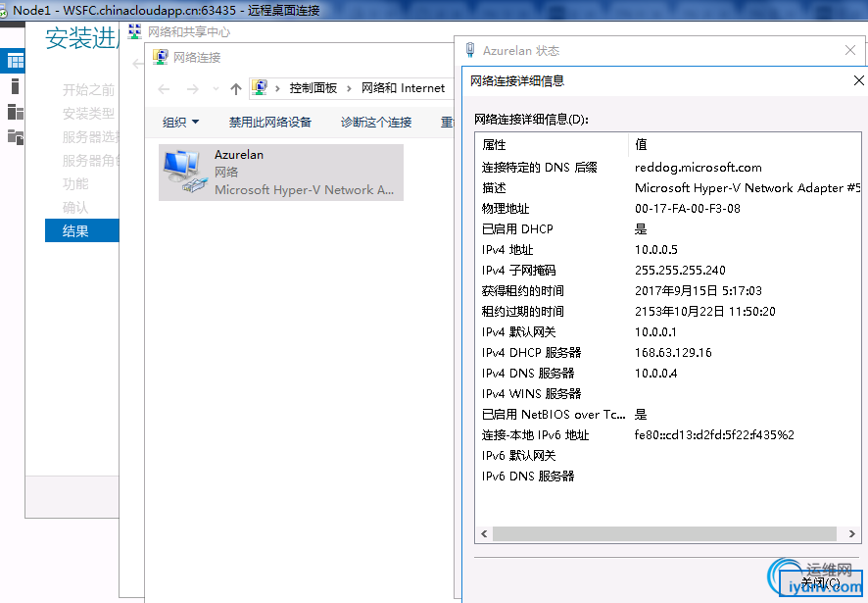
Task: Close the 网络连接详细信息 dialog
Action: 858,80
